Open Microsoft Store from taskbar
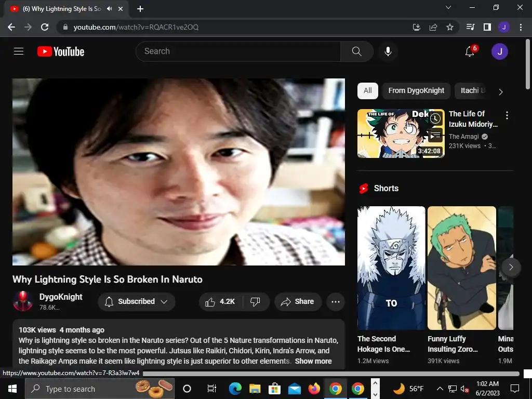This screenshot has width=532, height=399. 274,389
